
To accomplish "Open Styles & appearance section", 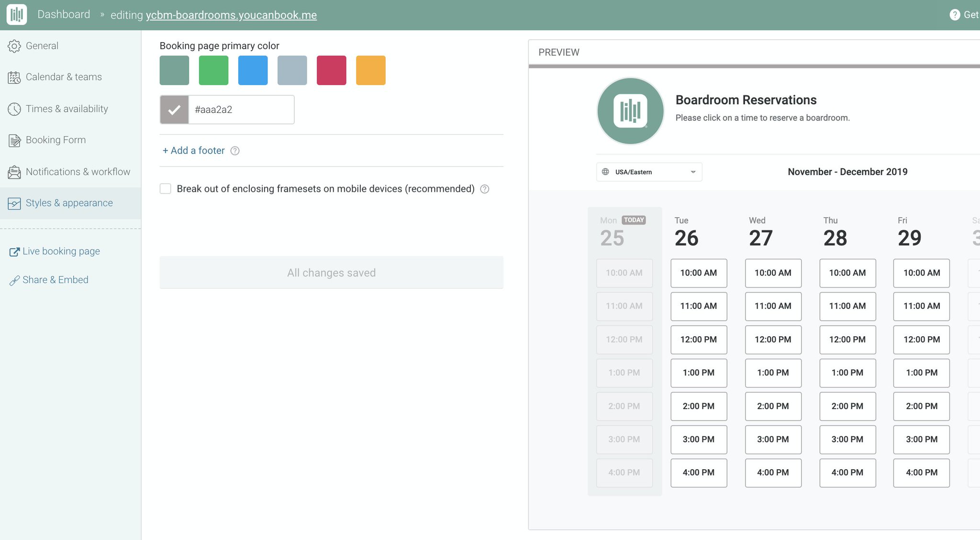I will (69, 203).
